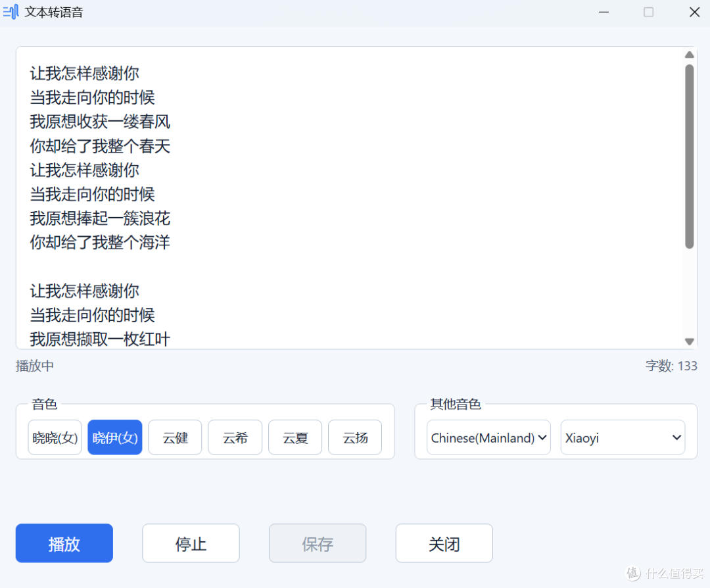Click the disabled 保存 button
Image resolution: width=710 pixels, height=588 pixels.
click(x=318, y=543)
